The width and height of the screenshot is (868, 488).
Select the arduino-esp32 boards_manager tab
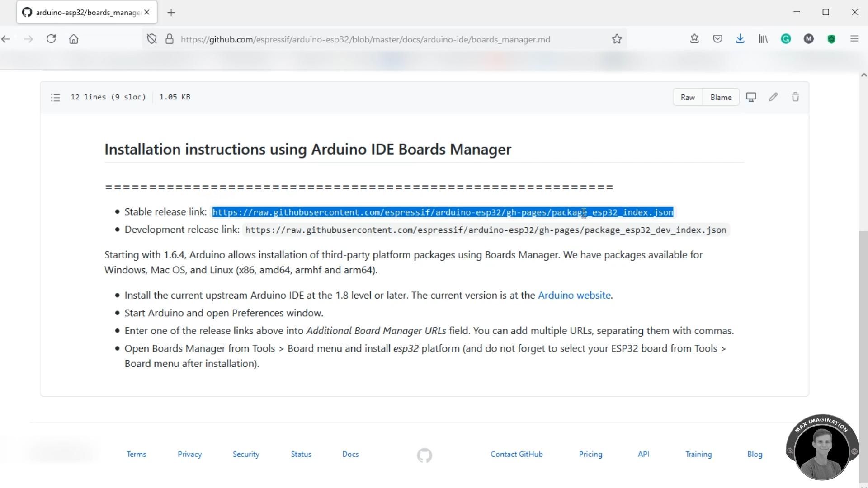pos(86,13)
